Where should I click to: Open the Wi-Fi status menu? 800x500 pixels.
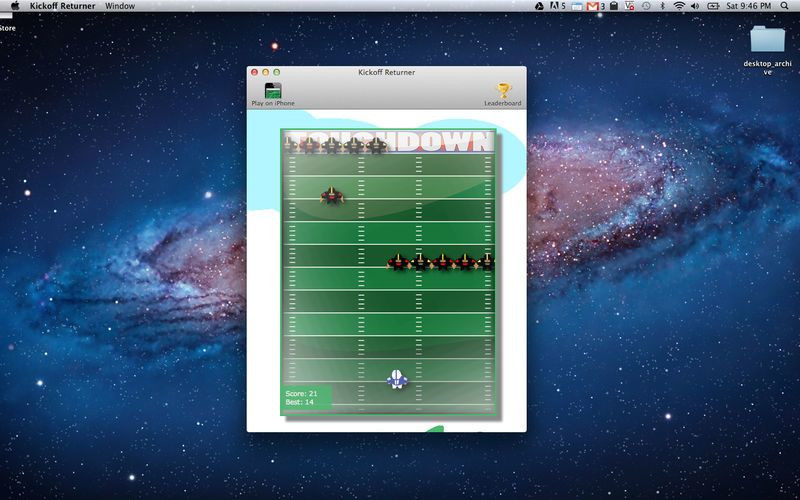point(679,6)
